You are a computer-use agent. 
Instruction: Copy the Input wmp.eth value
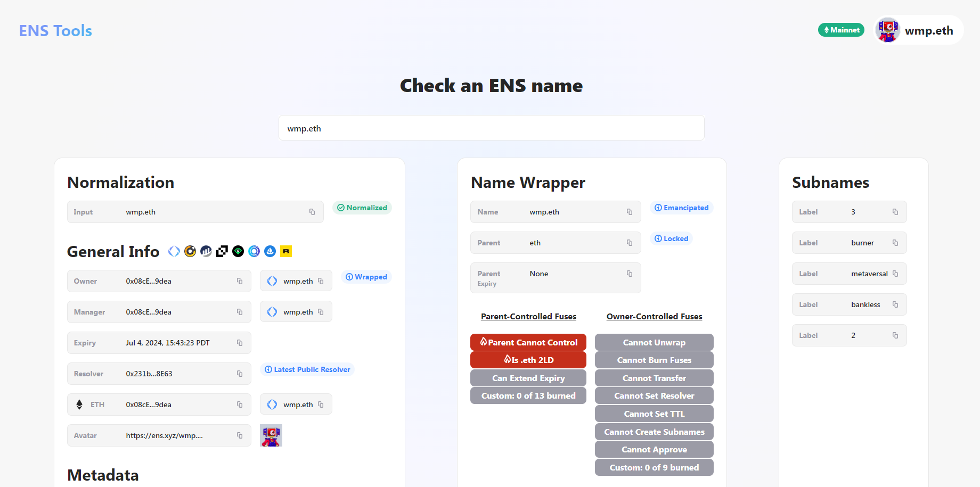point(312,211)
